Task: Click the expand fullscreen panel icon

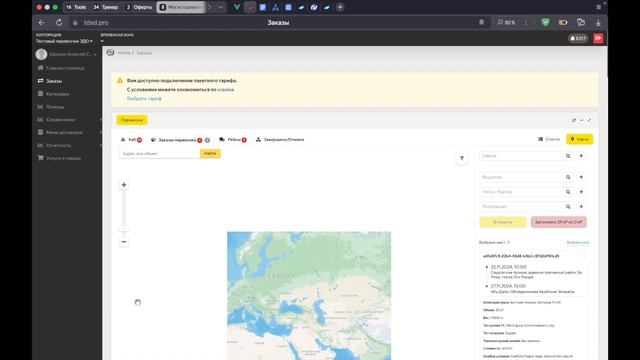Action: tap(589, 120)
